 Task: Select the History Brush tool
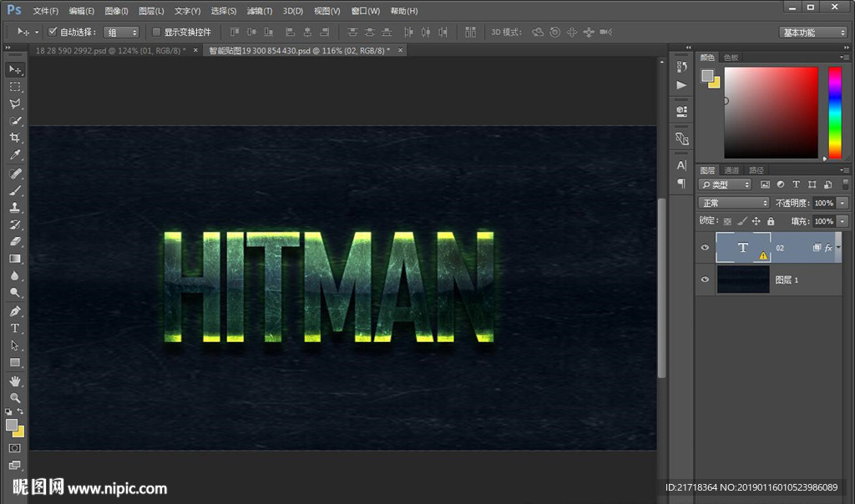tap(15, 224)
